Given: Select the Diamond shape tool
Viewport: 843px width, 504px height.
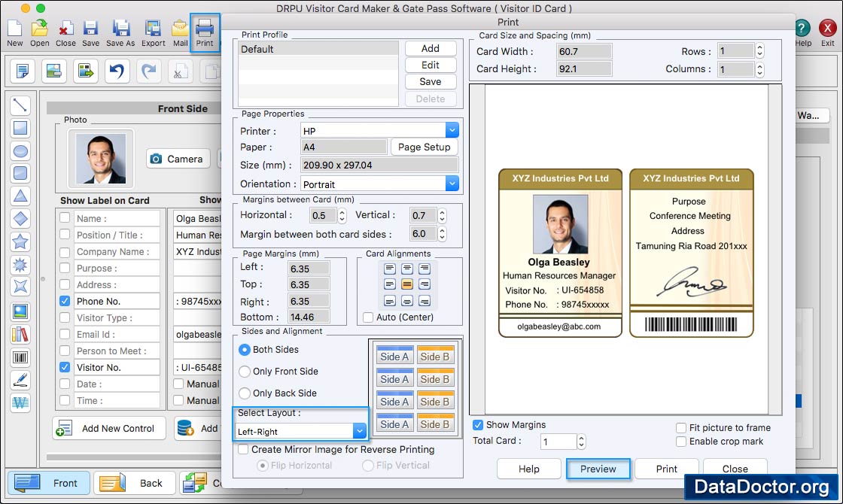Looking at the screenshot, I should [20, 219].
